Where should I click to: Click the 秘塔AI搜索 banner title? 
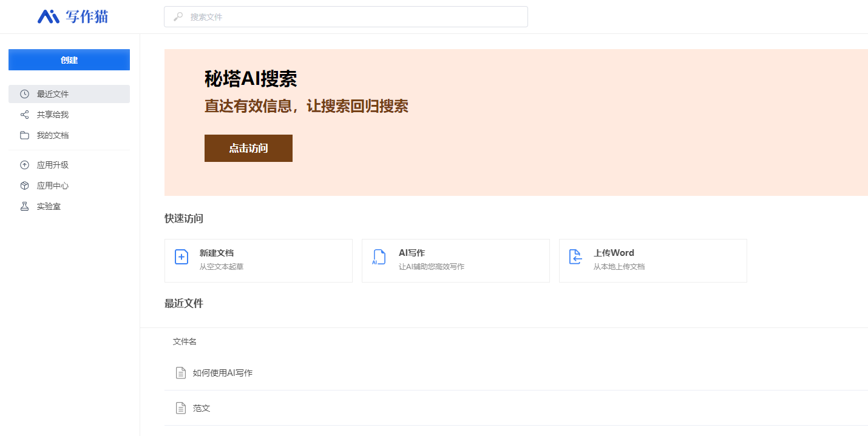[x=251, y=79]
